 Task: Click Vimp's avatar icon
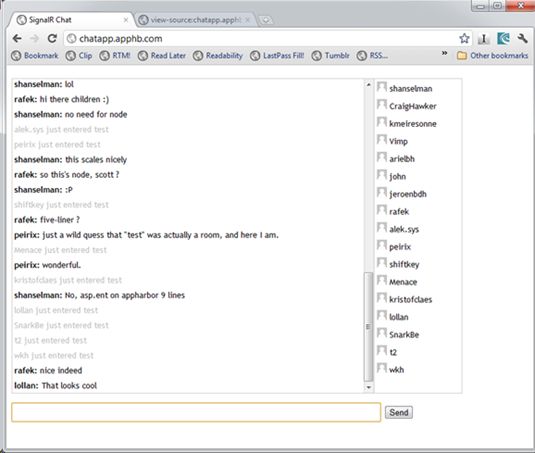pyautogui.click(x=382, y=140)
